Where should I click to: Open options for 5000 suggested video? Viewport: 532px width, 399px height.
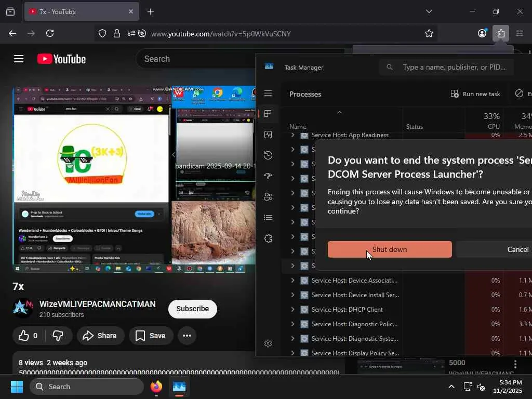[x=515, y=364]
